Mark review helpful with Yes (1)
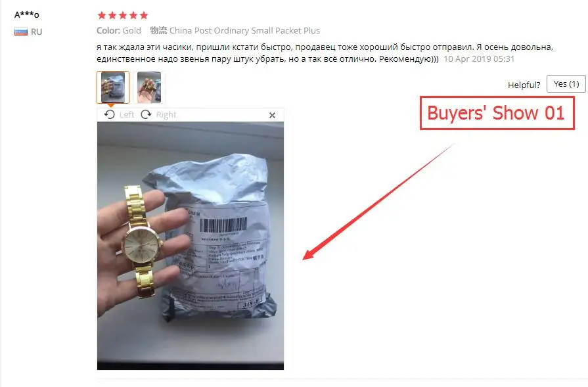 [566, 84]
